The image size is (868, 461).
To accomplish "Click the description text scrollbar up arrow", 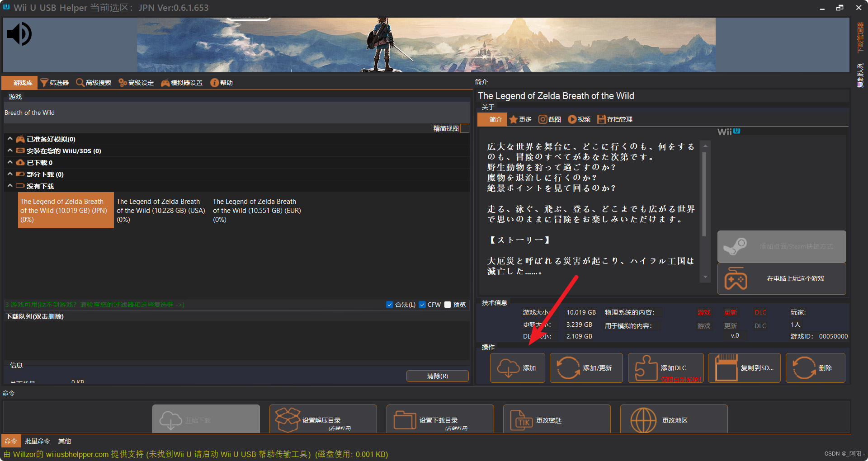I will [705, 146].
